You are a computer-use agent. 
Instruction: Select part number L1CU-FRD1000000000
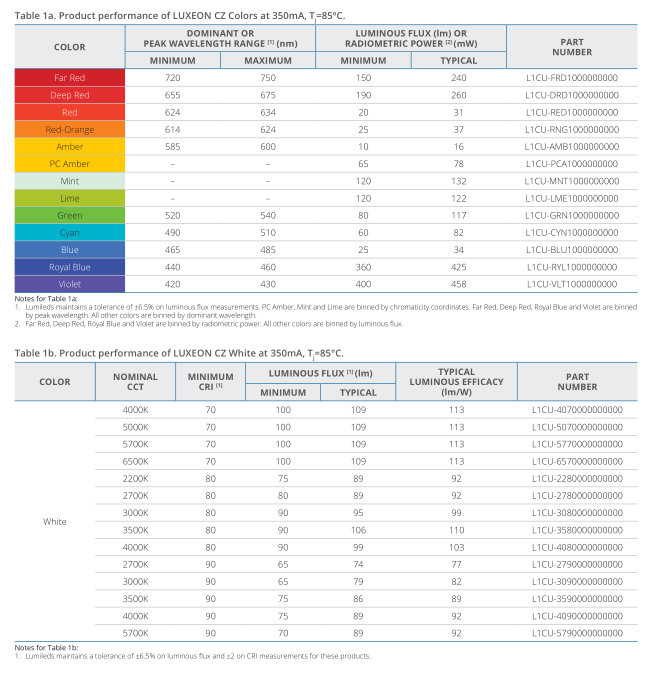pyautogui.click(x=572, y=78)
